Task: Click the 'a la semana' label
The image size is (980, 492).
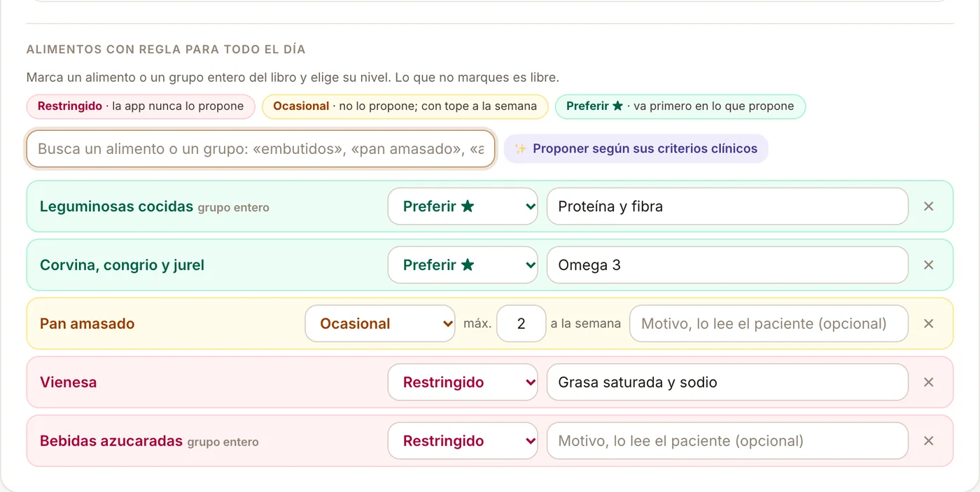Action: 586,324
